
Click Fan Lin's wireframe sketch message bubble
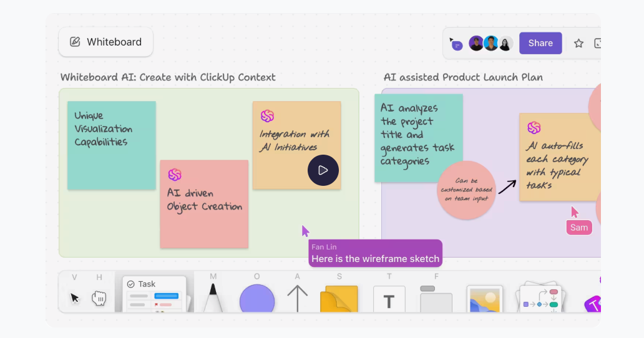coord(376,253)
